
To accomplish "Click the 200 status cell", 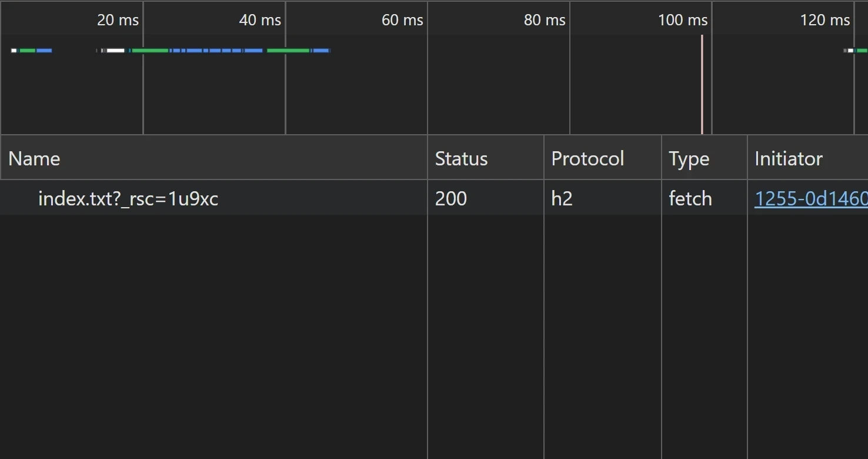I will (x=451, y=199).
